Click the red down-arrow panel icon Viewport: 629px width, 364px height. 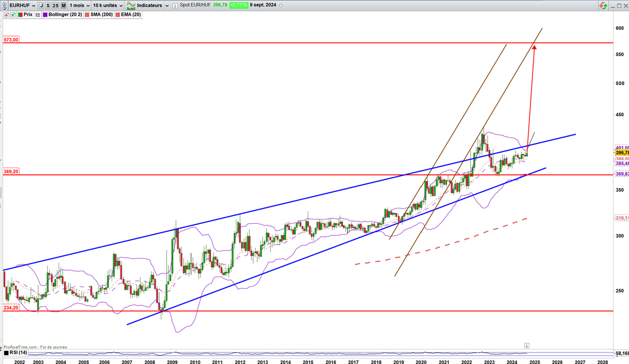6,14
